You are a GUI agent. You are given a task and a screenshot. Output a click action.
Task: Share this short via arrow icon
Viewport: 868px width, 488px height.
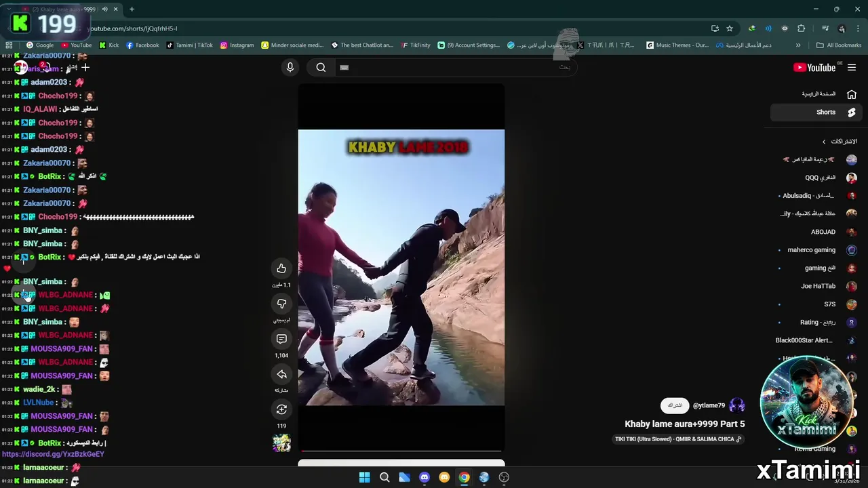(x=281, y=374)
